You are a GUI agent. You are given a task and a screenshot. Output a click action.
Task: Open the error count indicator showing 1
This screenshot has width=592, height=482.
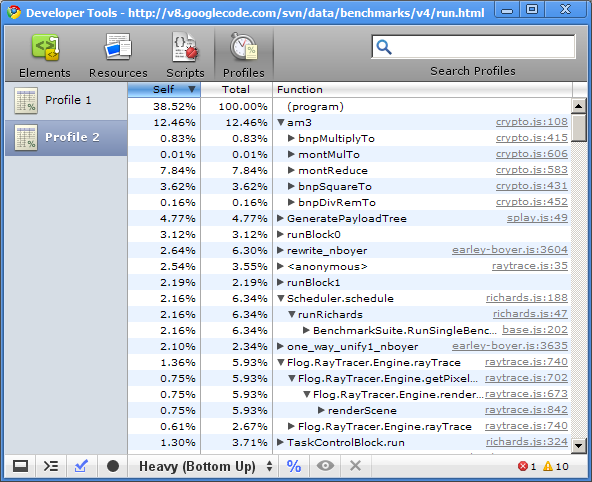[527, 467]
